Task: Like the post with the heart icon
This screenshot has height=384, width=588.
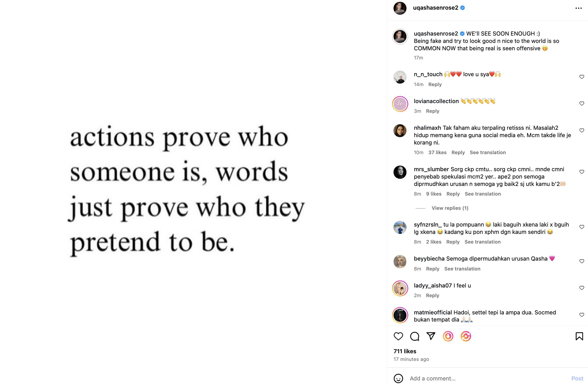Action: [398, 336]
